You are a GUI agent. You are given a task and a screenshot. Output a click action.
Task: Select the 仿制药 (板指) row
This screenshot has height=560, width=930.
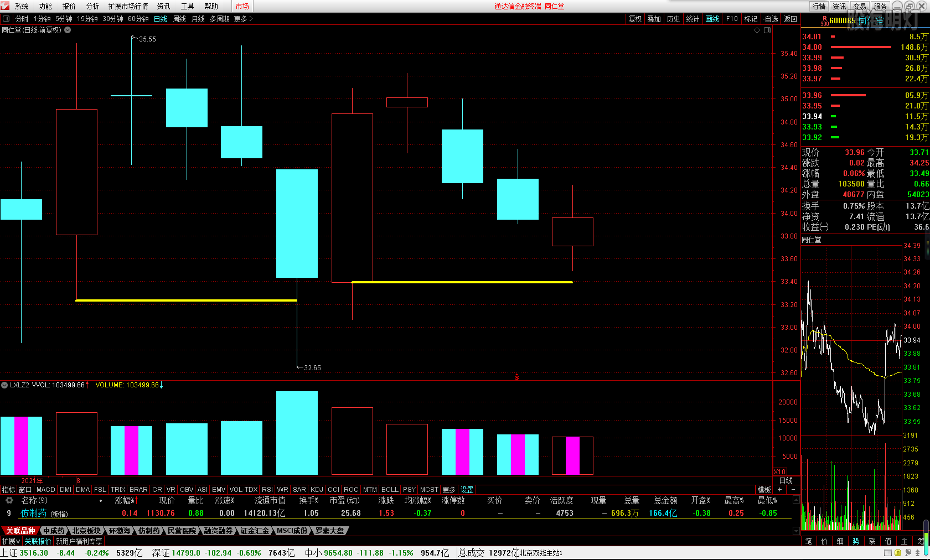(396, 513)
